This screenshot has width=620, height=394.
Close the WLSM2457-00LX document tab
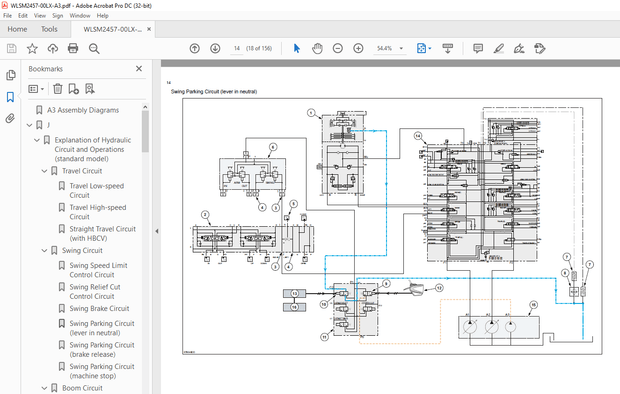click(149, 29)
